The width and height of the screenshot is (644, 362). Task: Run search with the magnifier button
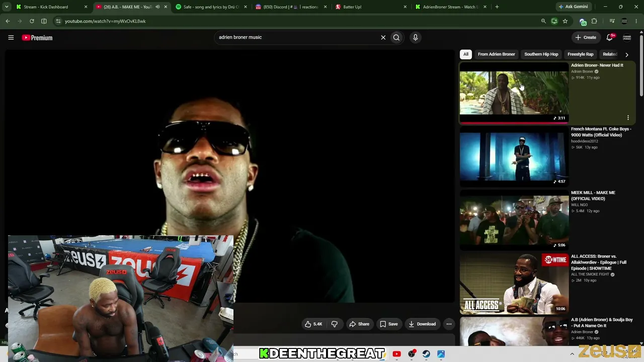coord(396,37)
